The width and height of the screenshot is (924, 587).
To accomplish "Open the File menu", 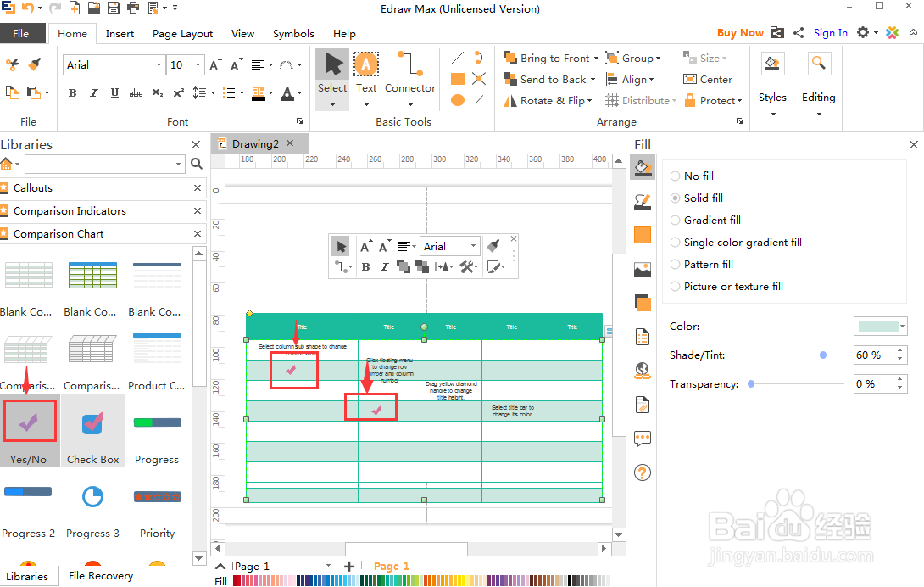I will [21, 34].
